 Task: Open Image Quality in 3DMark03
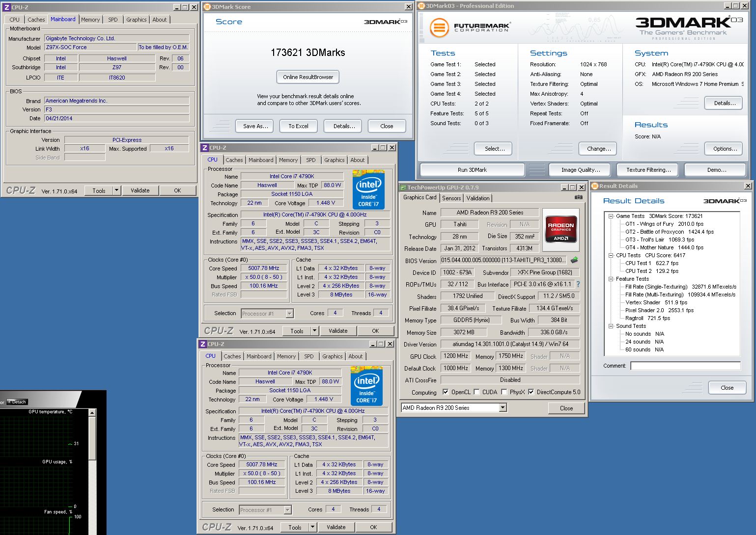pyautogui.click(x=581, y=170)
